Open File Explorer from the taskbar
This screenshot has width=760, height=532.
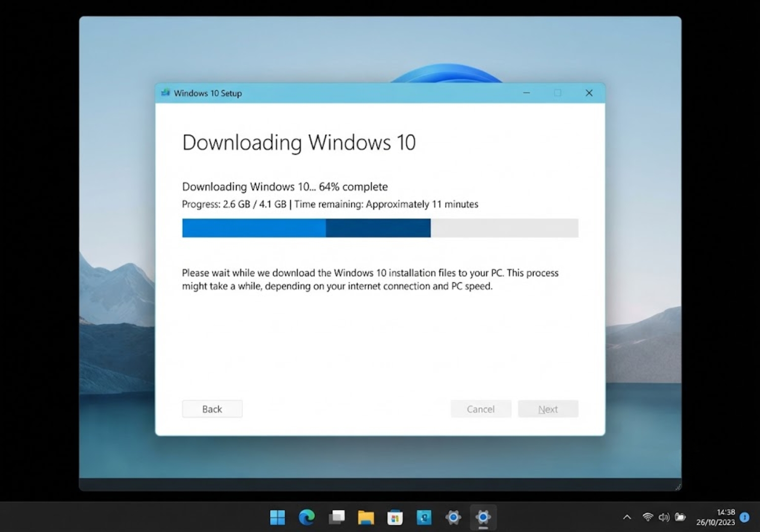point(366,517)
